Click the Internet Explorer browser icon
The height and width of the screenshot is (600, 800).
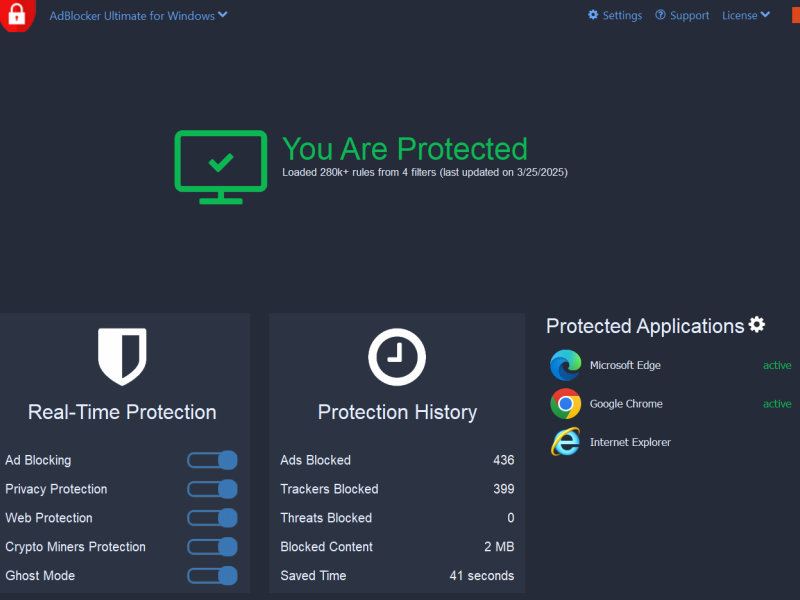pos(565,442)
